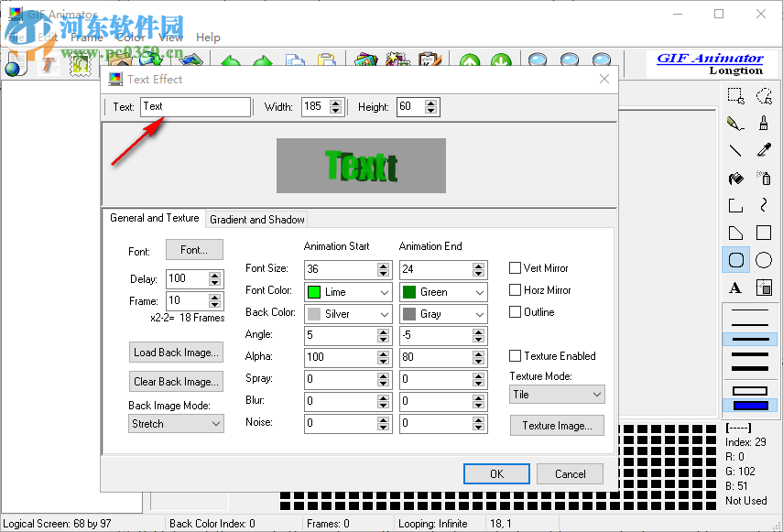Check the Outline checkbox
The width and height of the screenshot is (783, 532).
coord(516,311)
